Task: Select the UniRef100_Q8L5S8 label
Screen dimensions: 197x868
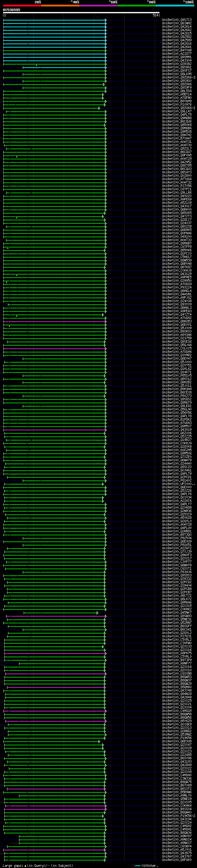Action: coord(177,91)
